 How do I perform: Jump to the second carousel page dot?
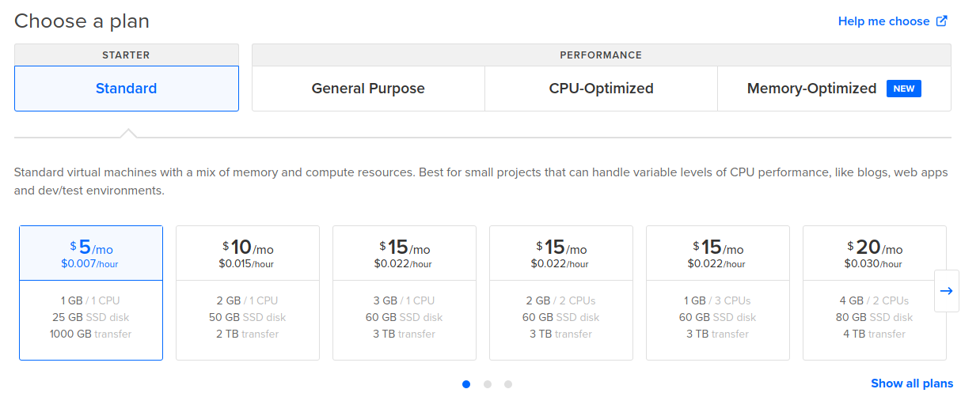click(488, 384)
